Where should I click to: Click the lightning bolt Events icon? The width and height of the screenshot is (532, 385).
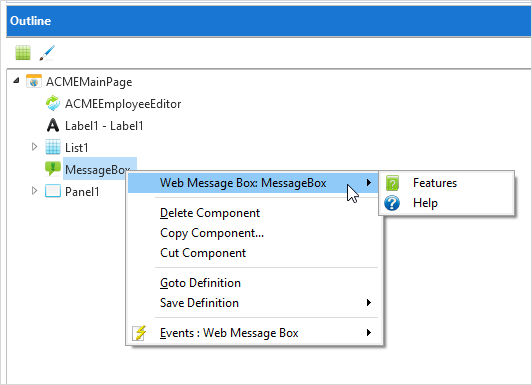pos(139,333)
